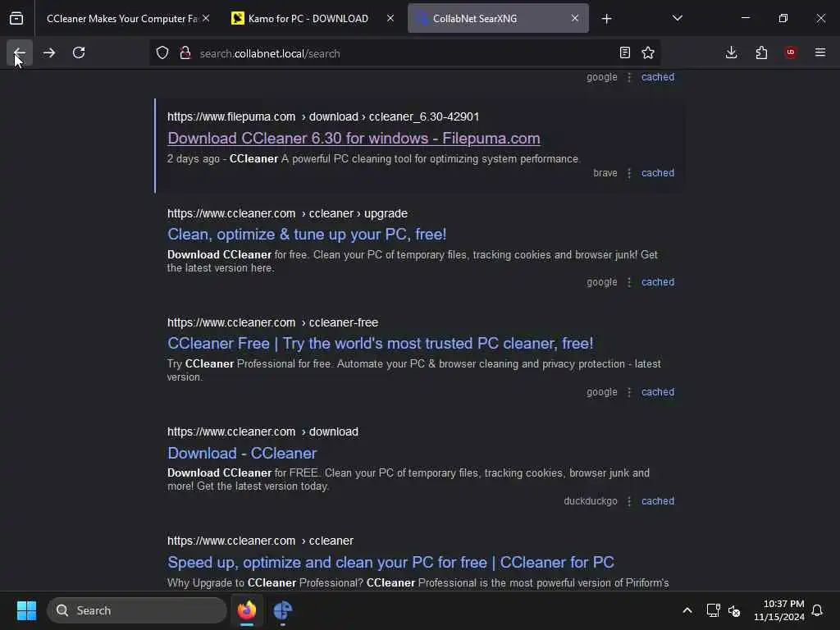Open the notifications bell icon

pos(817,610)
